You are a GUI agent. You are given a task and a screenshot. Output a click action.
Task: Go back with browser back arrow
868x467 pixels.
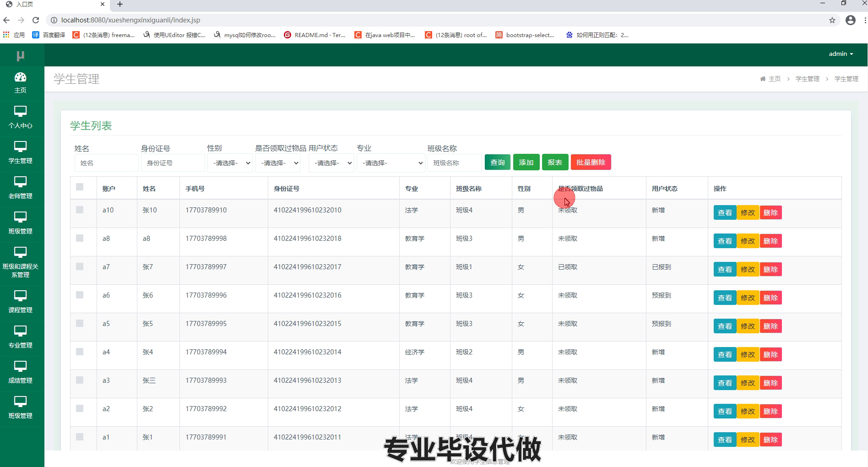tap(6, 20)
